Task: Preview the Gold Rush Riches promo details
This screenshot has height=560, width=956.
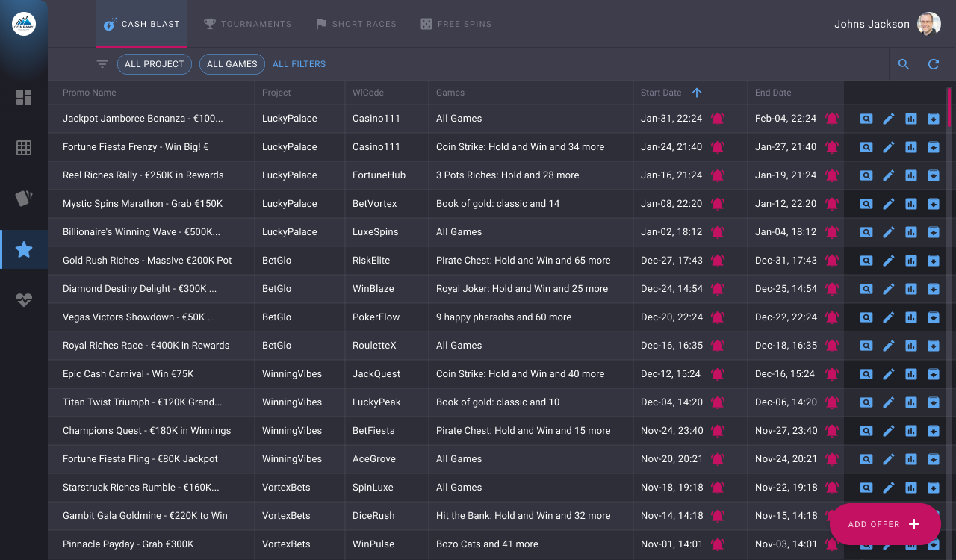Action: tap(866, 261)
